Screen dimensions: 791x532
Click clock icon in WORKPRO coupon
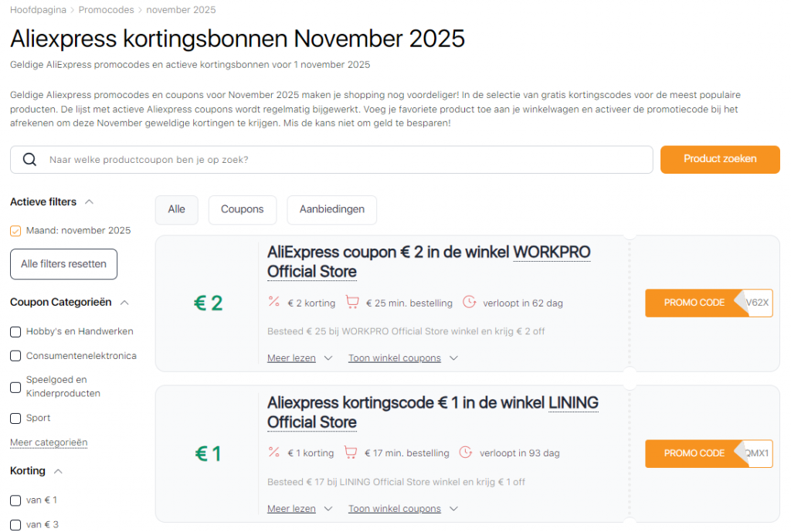[469, 302]
